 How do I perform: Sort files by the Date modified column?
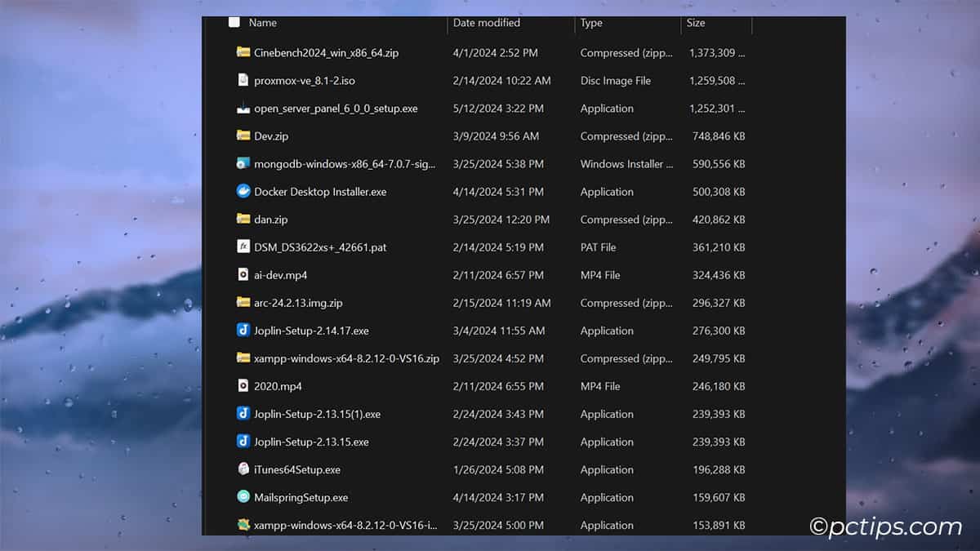pyautogui.click(x=486, y=23)
